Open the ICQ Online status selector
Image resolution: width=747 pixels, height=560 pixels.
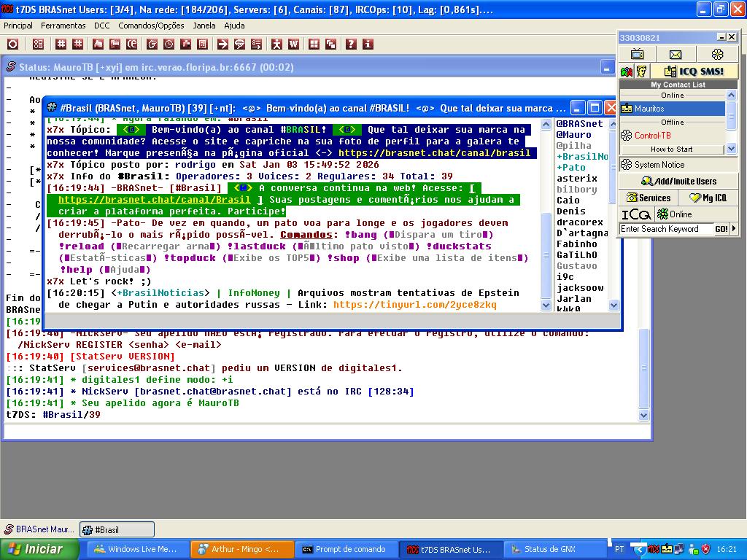click(674, 214)
